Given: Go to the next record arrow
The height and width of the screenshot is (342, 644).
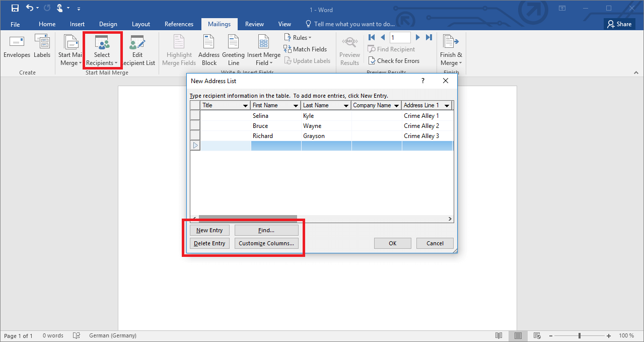Looking at the screenshot, I should coord(417,37).
